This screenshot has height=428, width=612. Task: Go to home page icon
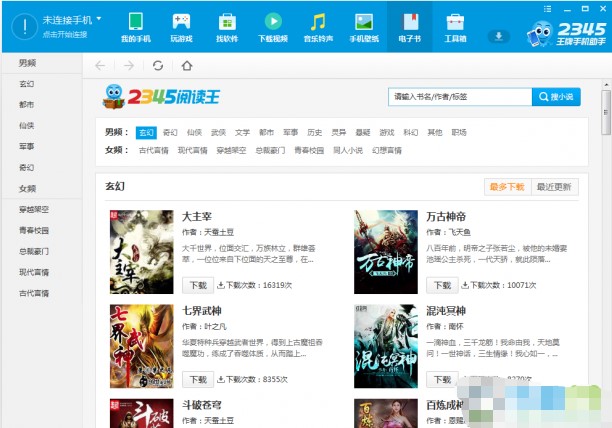(x=187, y=66)
